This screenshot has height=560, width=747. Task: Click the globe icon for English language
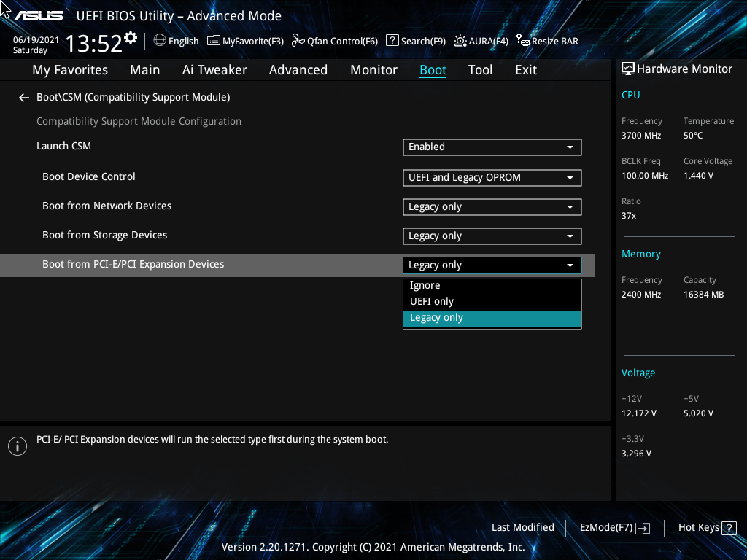(159, 41)
